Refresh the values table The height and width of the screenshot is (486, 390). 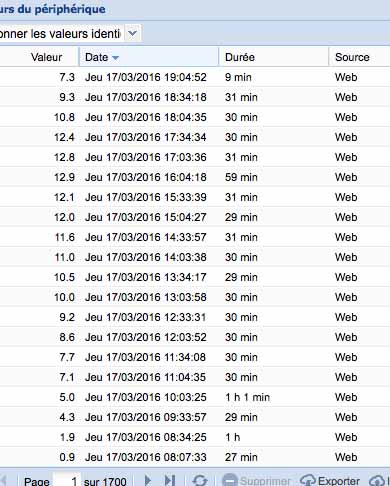pos(200,480)
